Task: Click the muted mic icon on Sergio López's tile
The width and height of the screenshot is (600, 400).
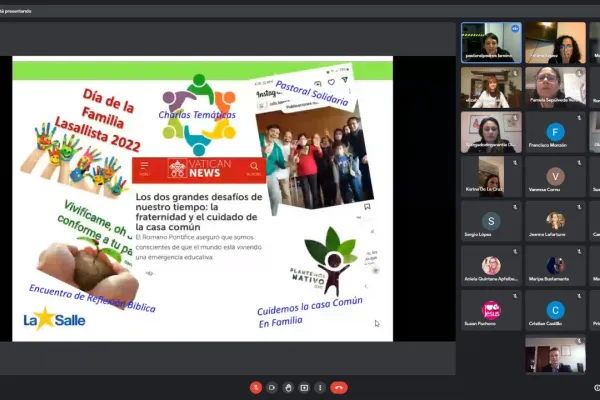Action: pos(515,207)
